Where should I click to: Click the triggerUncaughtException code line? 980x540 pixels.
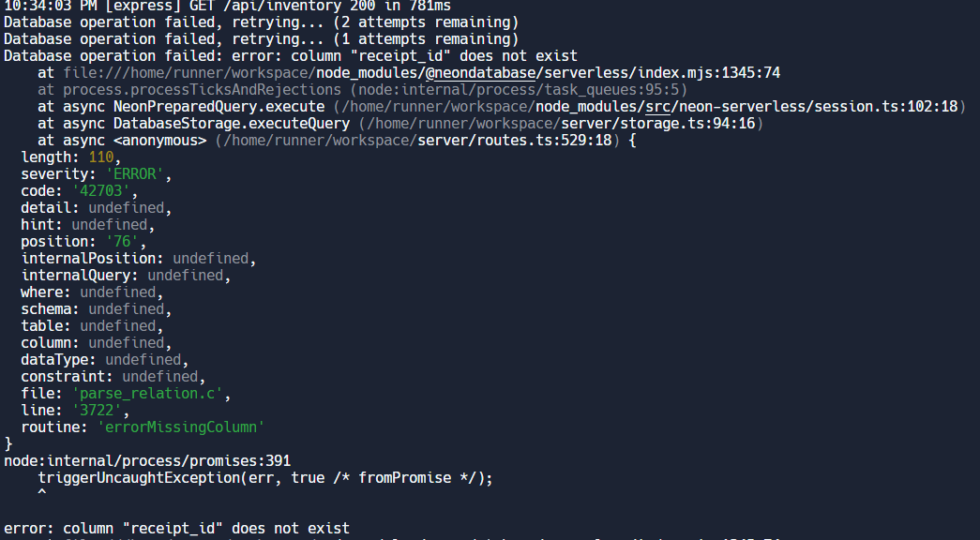coord(265,478)
